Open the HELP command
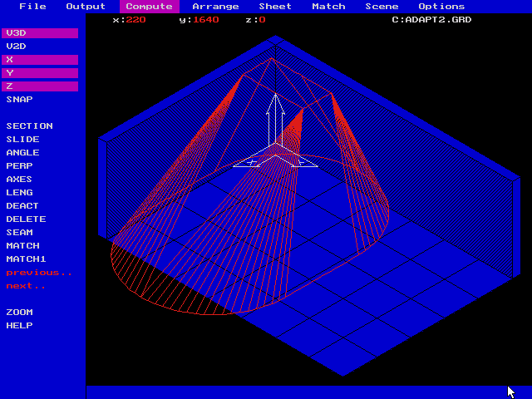This screenshot has width=532, height=399. point(19,325)
